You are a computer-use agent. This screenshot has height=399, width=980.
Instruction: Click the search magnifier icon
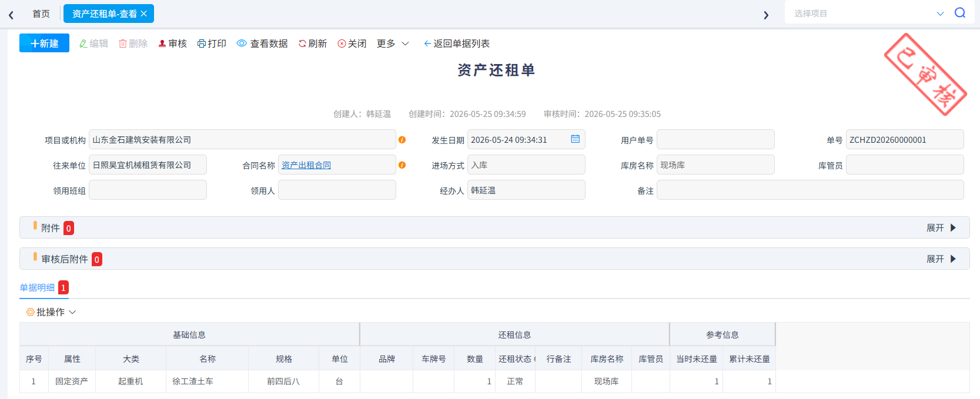coord(960,13)
